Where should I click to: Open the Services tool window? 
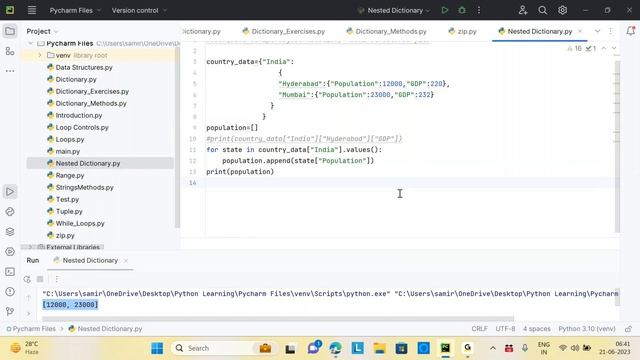point(10,252)
